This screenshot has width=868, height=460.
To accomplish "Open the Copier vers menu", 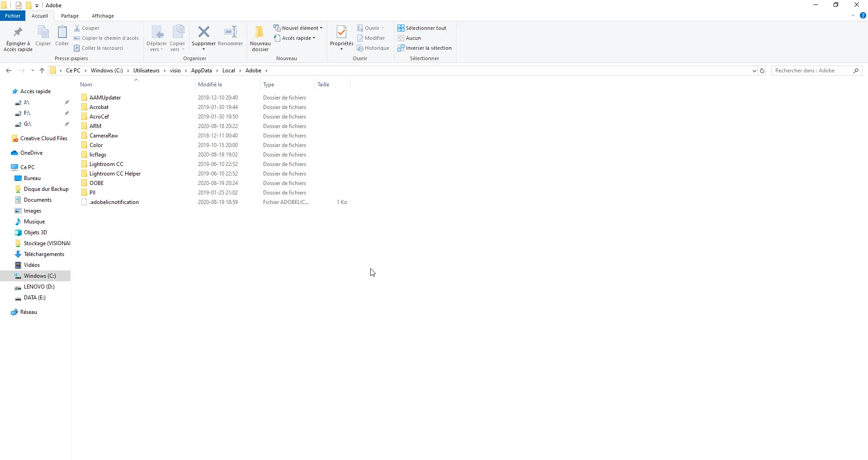I will click(177, 38).
